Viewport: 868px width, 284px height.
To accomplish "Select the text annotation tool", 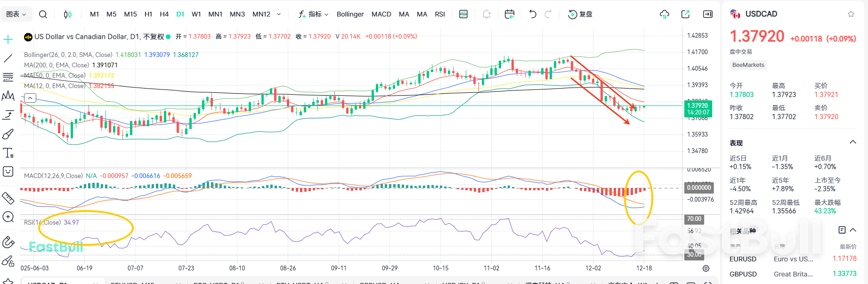I will [8, 153].
